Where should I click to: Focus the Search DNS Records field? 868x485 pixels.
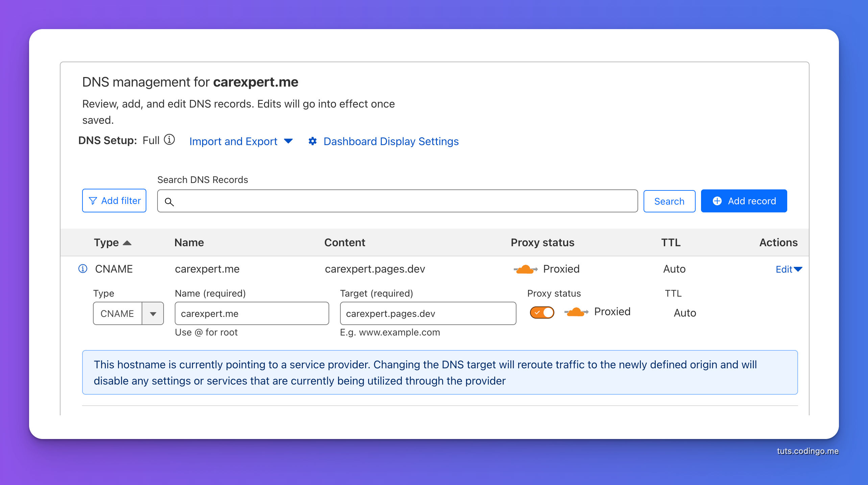(397, 201)
